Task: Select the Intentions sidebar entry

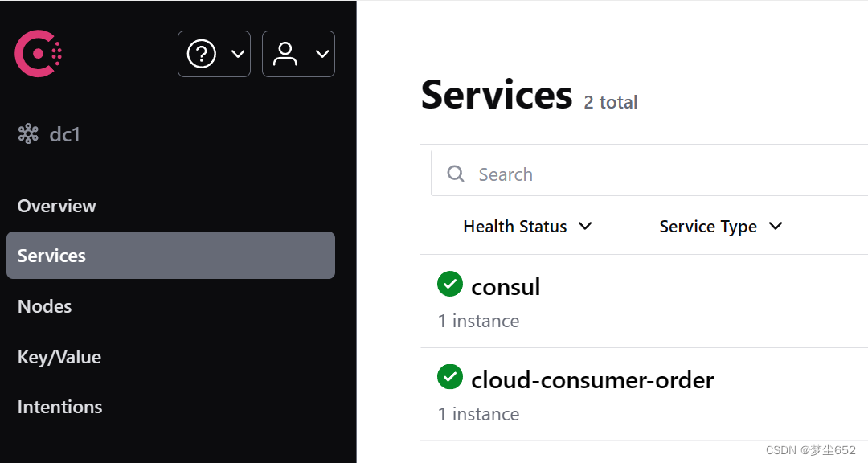Action: (59, 406)
